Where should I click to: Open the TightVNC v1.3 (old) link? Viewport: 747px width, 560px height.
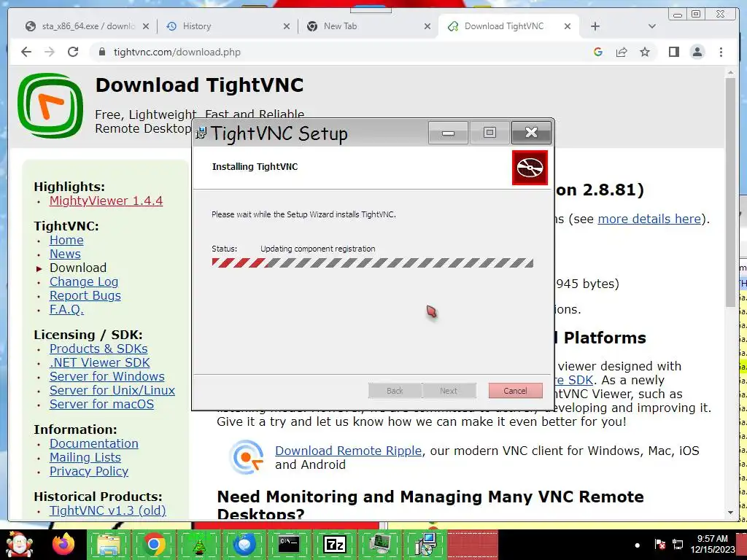108,510
